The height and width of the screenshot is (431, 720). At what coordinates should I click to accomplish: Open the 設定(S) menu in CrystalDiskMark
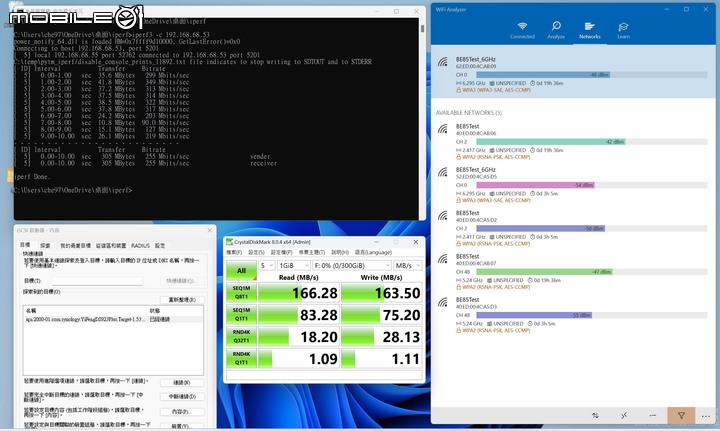[257, 252]
